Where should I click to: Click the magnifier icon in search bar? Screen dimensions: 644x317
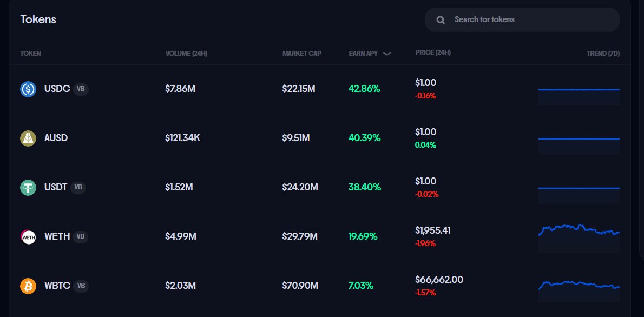[x=441, y=20]
